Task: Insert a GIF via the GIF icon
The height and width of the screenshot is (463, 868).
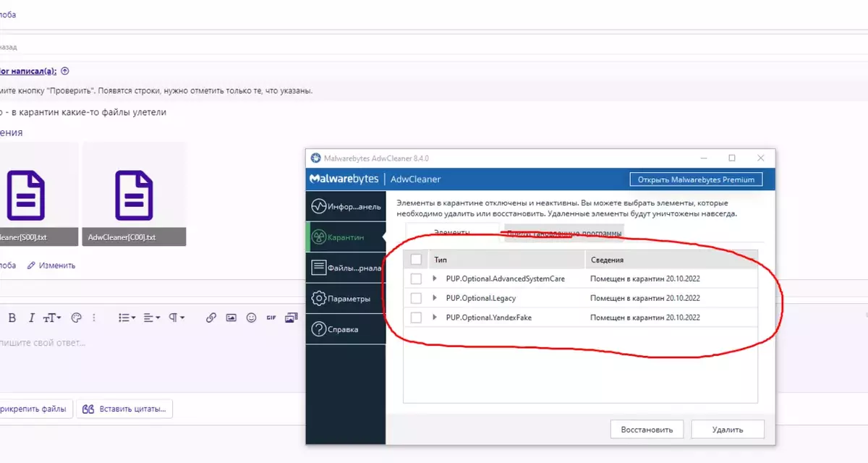Action: coord(271,318)
